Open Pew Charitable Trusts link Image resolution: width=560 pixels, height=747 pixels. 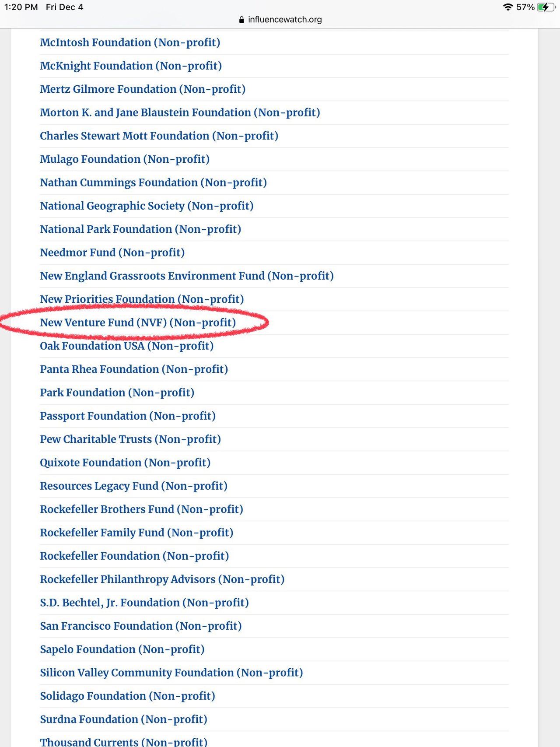coord(130,439)
